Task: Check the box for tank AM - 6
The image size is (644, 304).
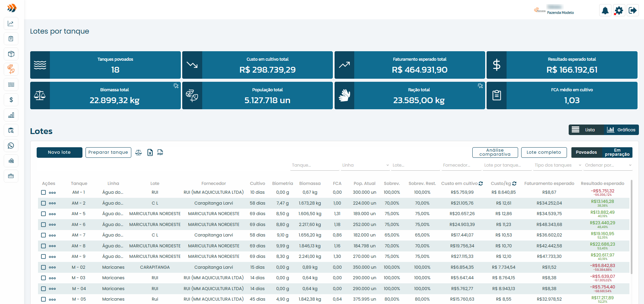Action: 43,225
